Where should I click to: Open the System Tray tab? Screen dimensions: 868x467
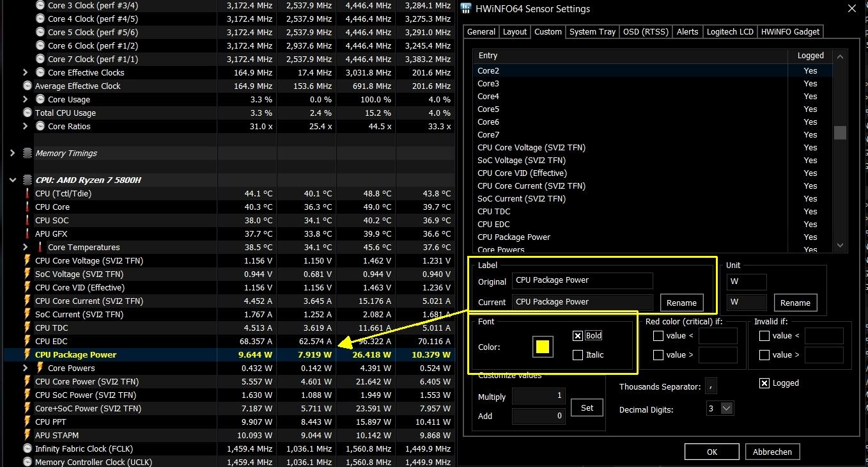coord(593,32)
